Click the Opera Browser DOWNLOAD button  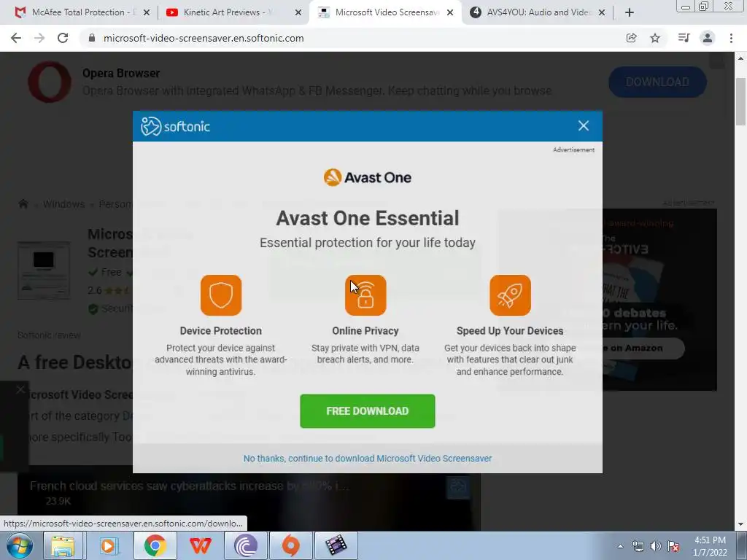pos(657,82)
